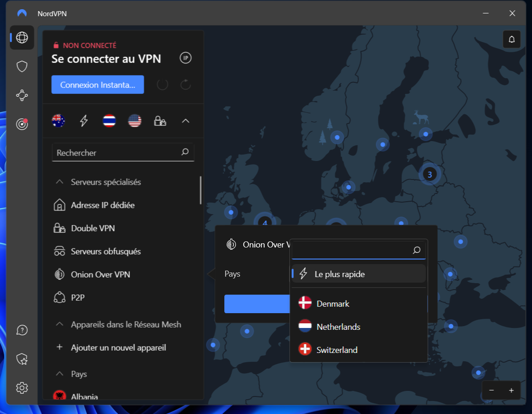This screenshot has height=414, width=532.
Task: Click the NON CONNECTÉ status text
Action: [x=90, y=45]
